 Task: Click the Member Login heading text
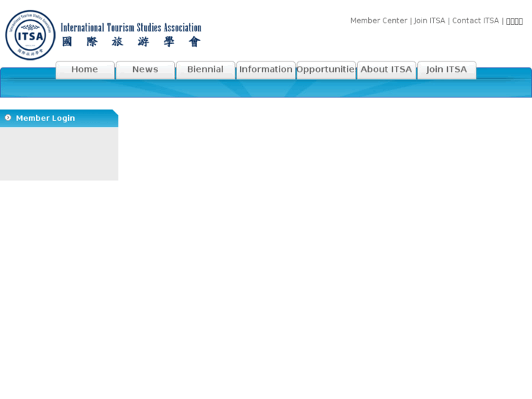(x=45, y=118)
